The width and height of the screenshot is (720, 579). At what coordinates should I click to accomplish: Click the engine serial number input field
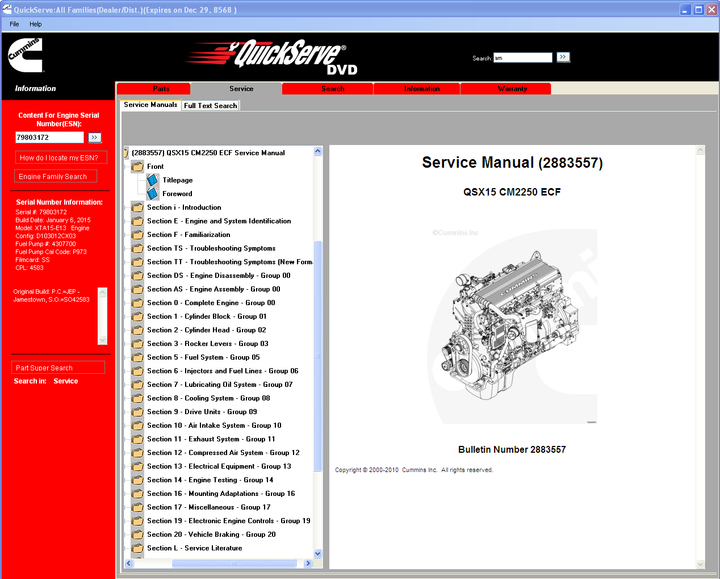click(x=50, y=137)
